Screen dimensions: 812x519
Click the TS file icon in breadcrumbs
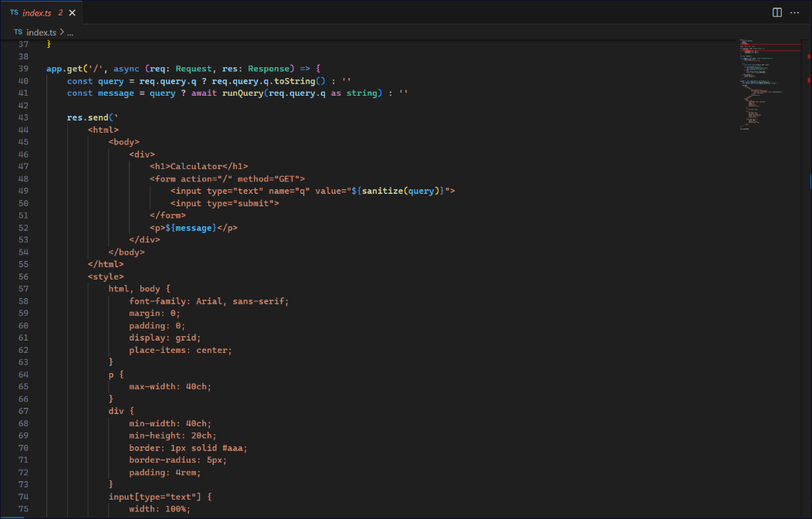(19, 32)
